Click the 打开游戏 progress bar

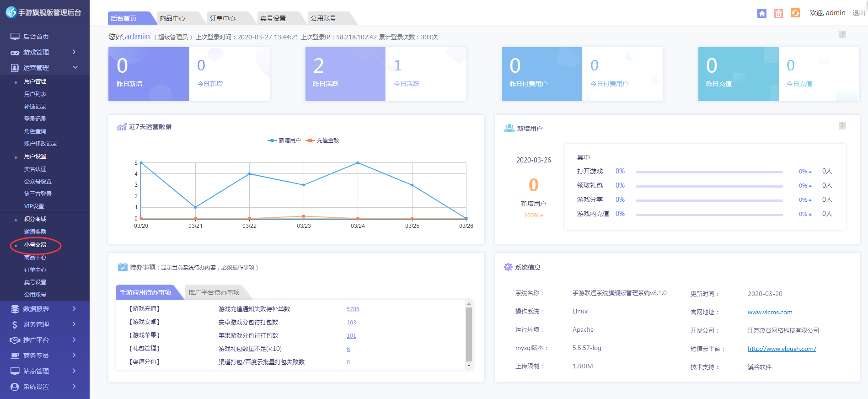coord(709,172)
